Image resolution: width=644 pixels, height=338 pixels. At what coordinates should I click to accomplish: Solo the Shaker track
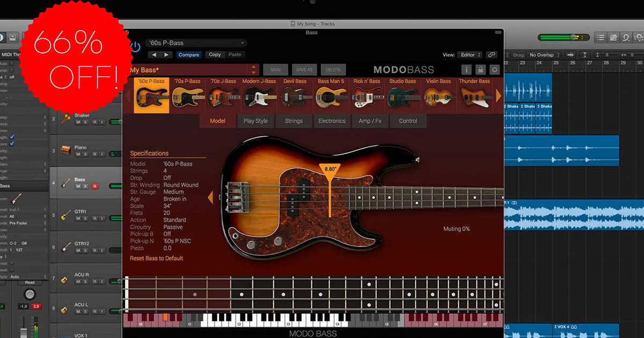point(86,122)
